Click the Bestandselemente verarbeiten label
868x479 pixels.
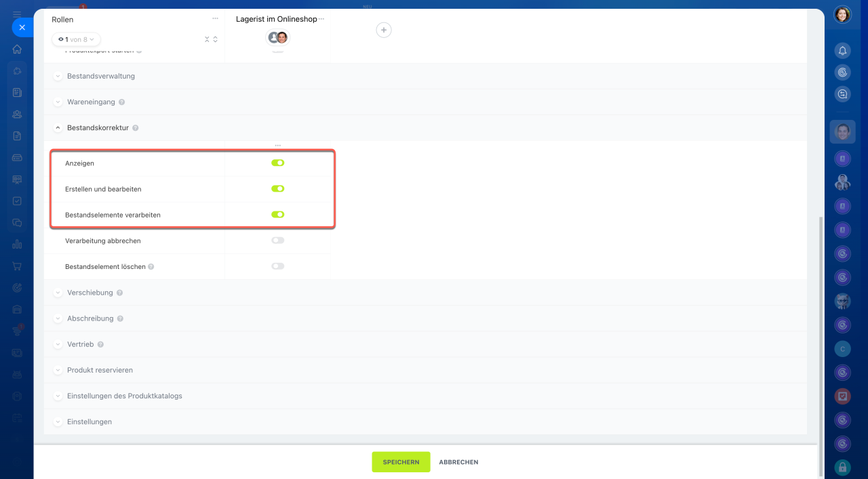pyautogui.click(x=113, y=215)
